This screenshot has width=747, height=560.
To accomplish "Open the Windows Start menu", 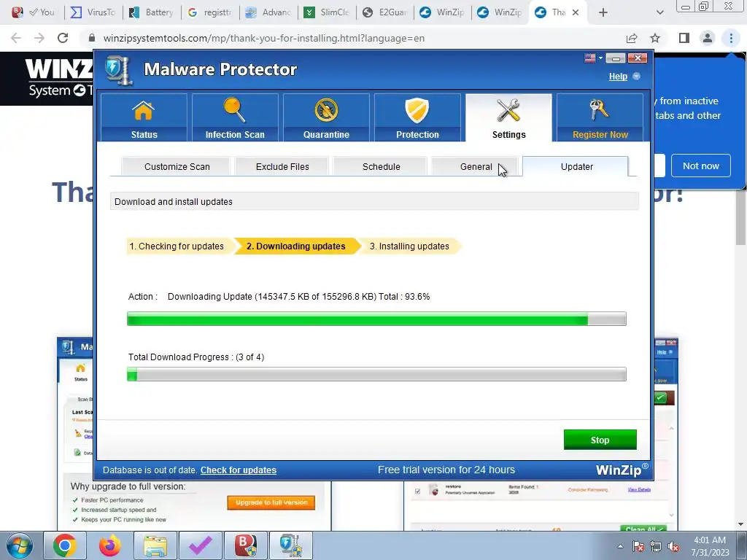I will coord(19,545).
